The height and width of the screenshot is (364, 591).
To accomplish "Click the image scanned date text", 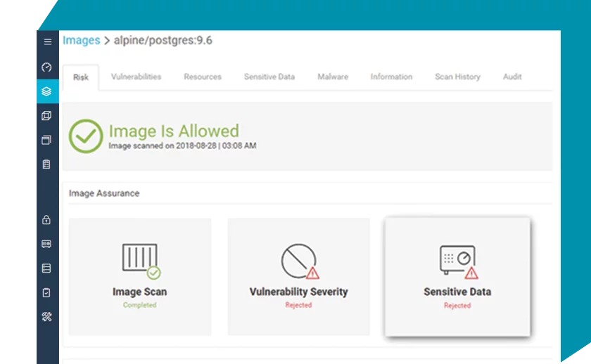I will [182, 145].
